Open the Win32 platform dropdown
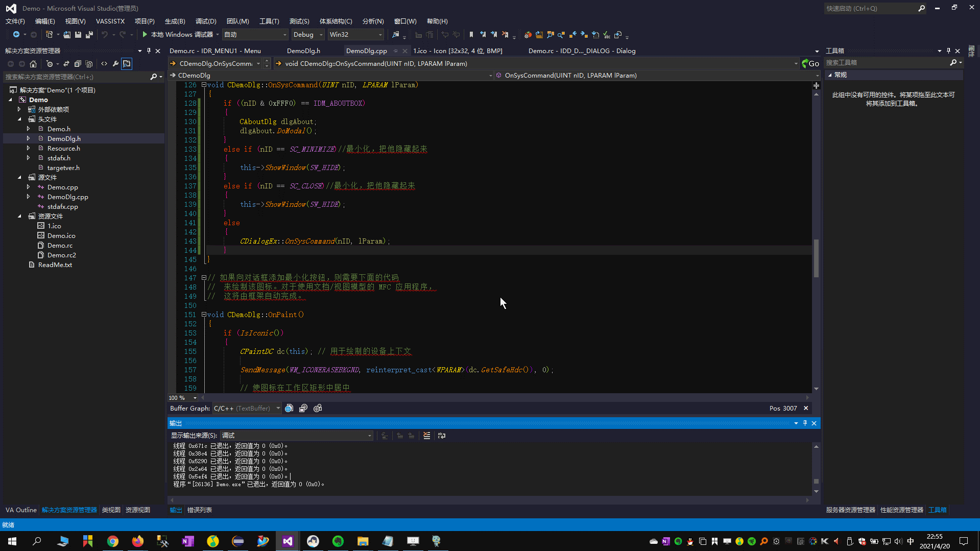980x551 pixels. tap(355, 35)
